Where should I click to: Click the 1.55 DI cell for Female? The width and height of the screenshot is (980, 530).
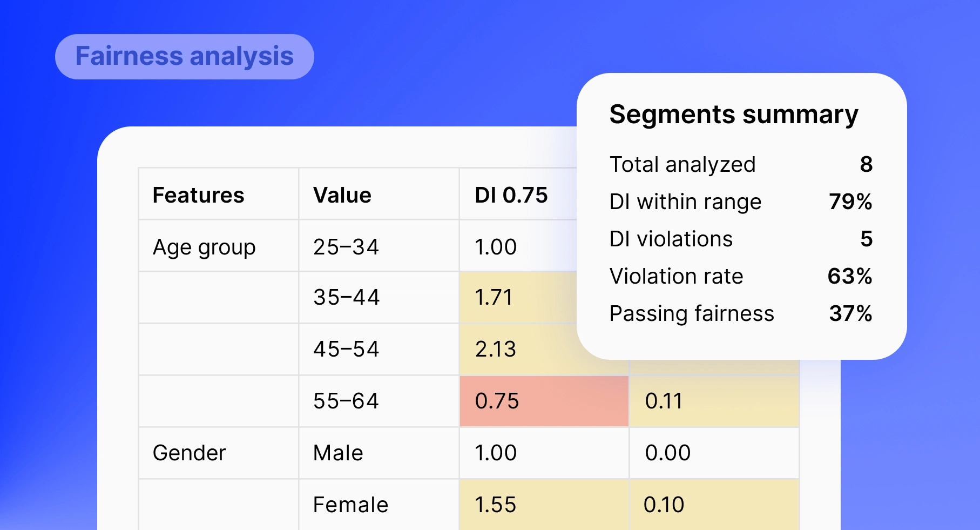pos(544,505)
